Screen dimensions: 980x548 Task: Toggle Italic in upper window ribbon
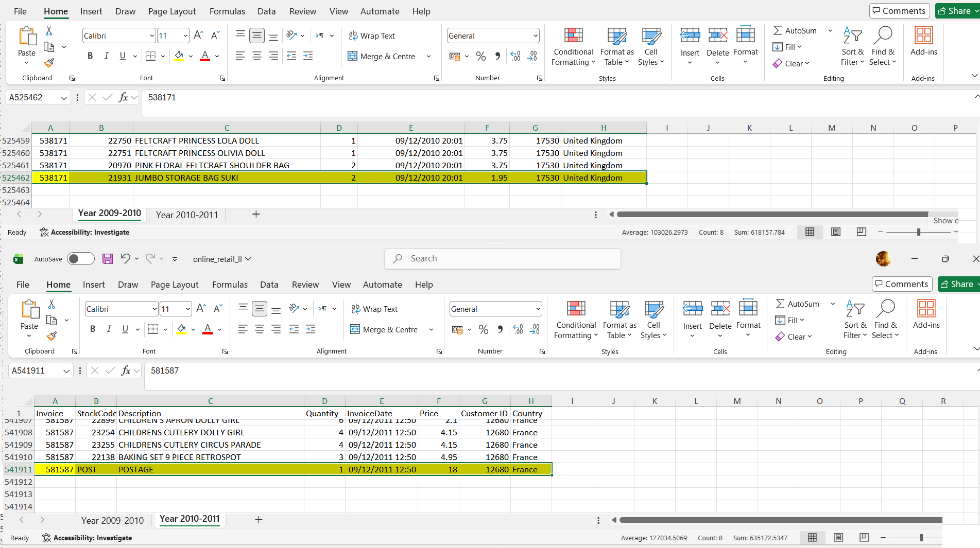coord(106,56)
